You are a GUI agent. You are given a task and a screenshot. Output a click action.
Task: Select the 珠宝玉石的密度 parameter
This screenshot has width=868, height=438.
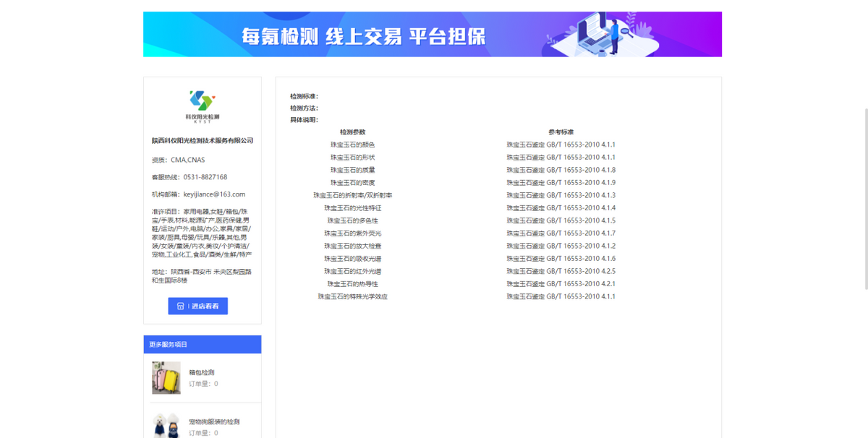(x=352, y=183)
